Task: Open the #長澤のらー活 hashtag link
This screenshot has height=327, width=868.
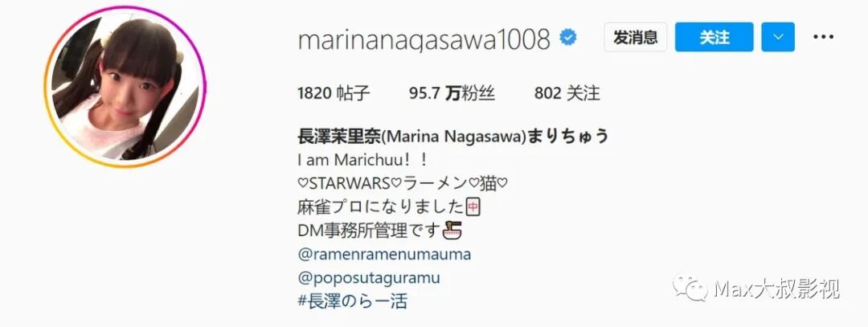Action: [353, 300]
